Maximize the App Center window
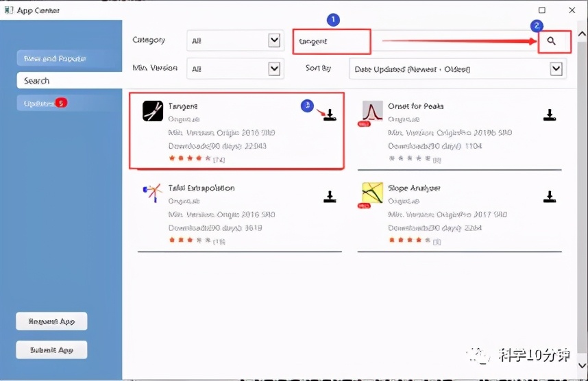Viewport: 588px width, 381px height. click(542, 10)
